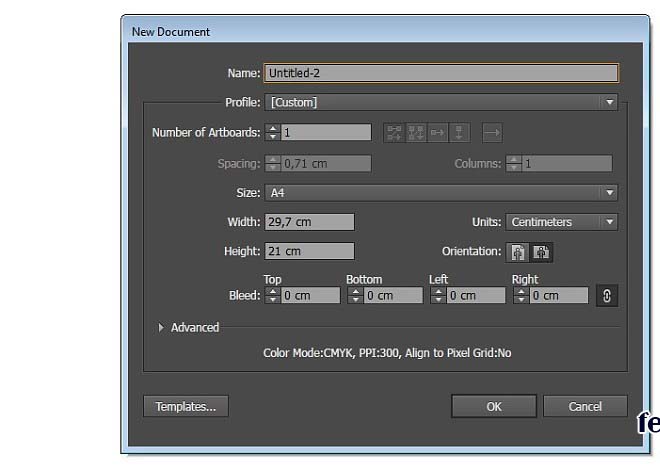660x471 pixels.
Task: Confirm the new document with OK
Action: click(x=494, y=406)
